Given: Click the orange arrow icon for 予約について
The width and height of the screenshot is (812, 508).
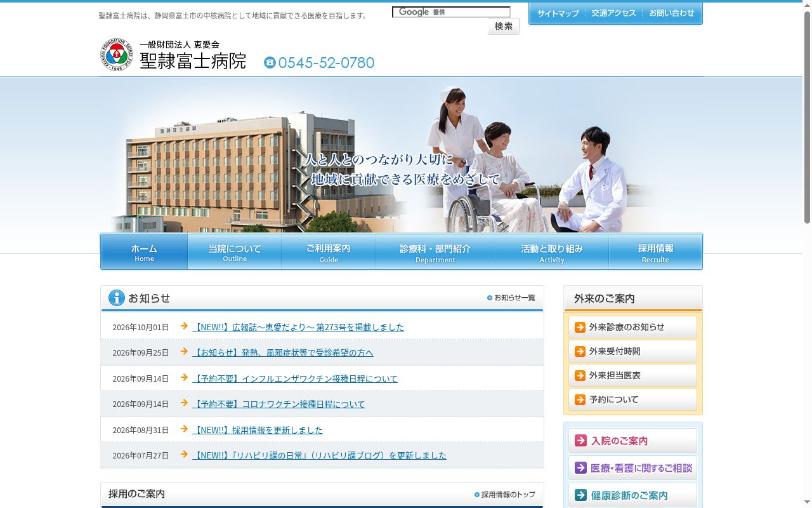Looking at the screenshot, I should pyautogui.click(x=580, y=399).
